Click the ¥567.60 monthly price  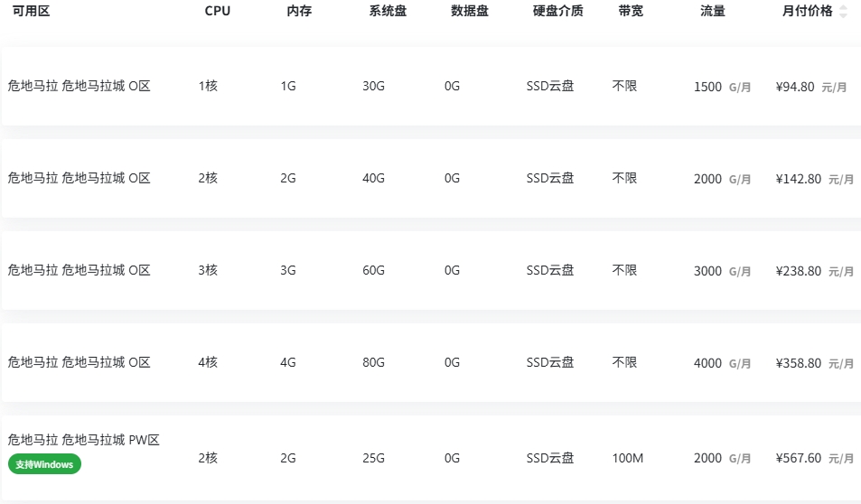799,459
